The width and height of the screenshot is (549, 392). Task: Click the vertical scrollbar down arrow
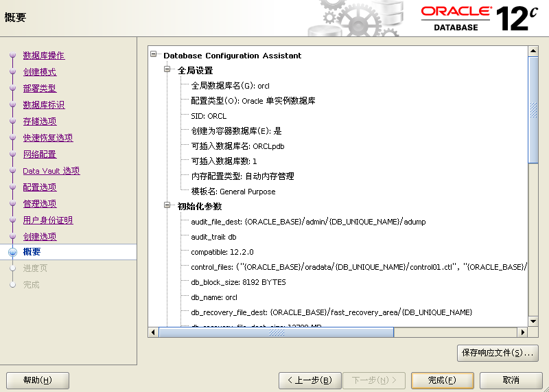pos(533,321)
